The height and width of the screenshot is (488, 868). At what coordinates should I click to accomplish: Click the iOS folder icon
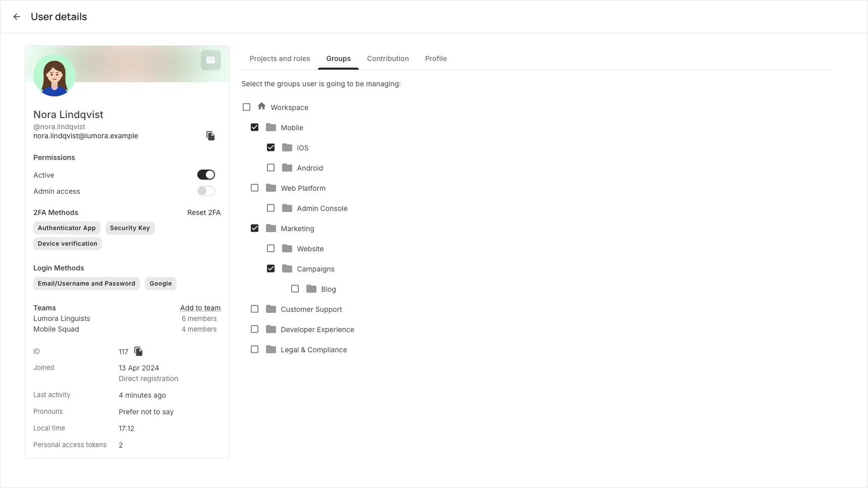pos(287,147)
